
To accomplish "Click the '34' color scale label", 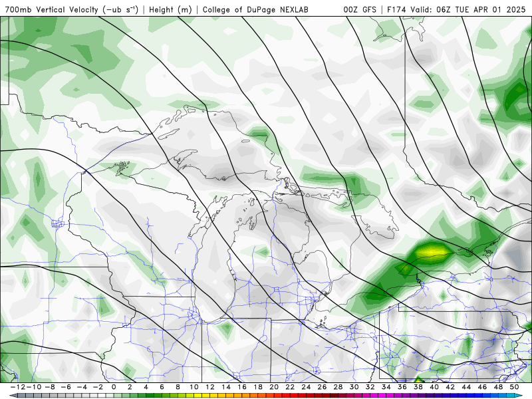I will tap(386, 387).
